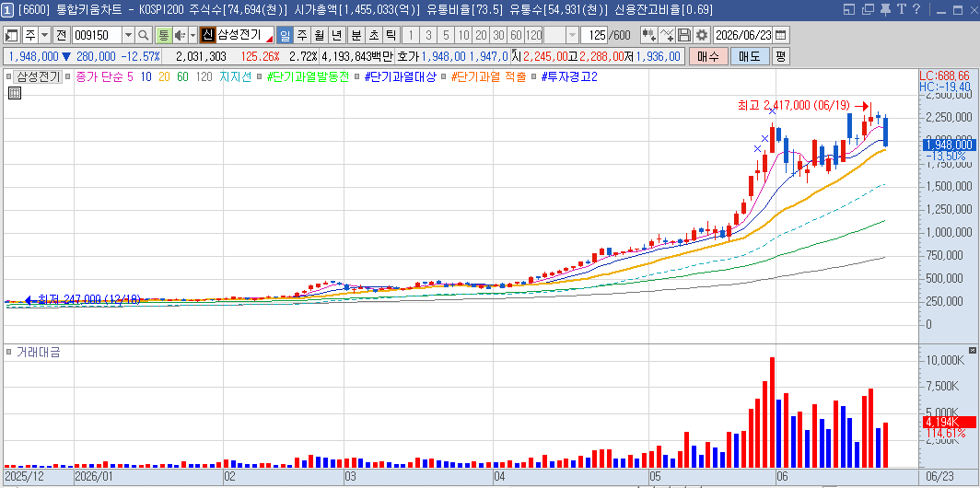Choose the 5 interval button
The height and width of the screenshot is (488, 980).
tap(446, 35)
